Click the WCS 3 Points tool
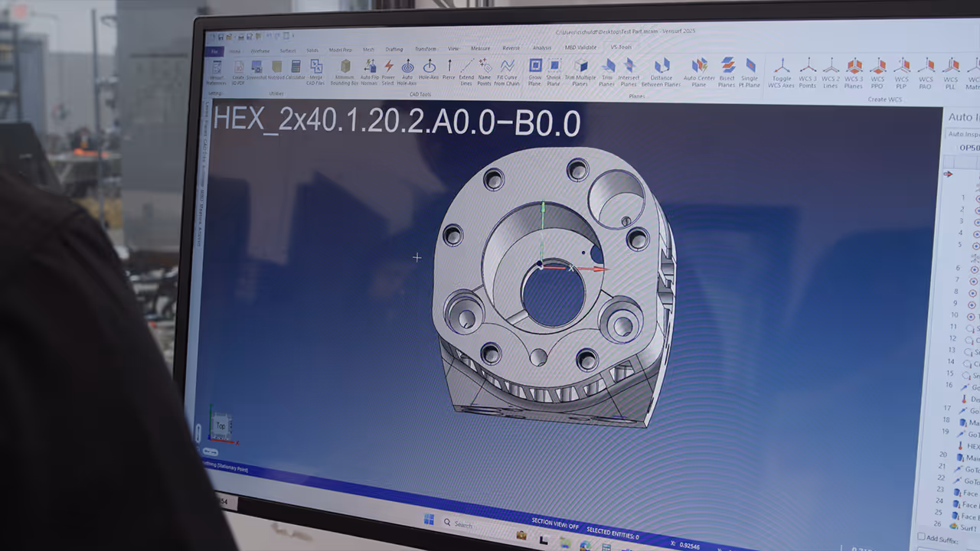 [x=808, y=72]
